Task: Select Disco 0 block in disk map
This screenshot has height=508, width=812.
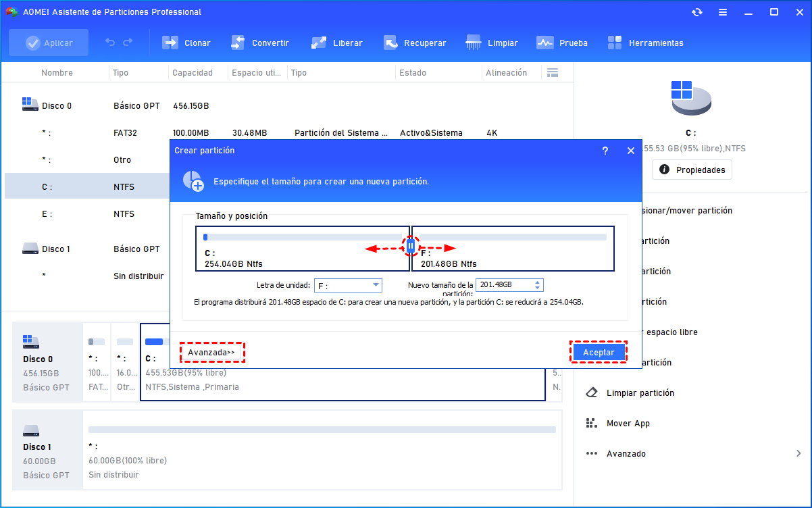Action: [x=46, y=361]
